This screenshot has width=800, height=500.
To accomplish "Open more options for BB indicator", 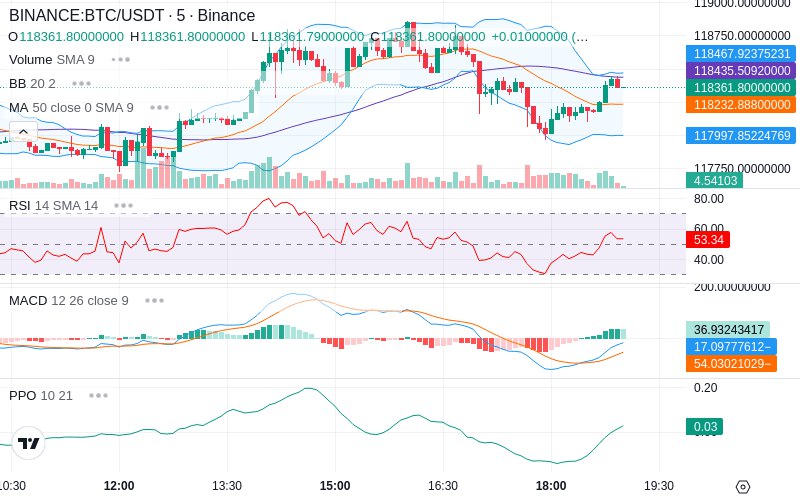I will (x=82, y=84).
